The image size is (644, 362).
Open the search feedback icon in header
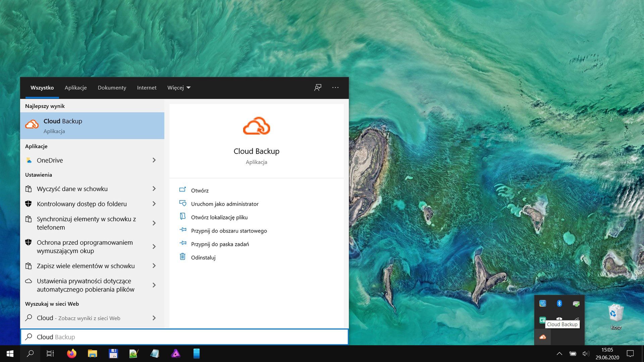(318, 87)
